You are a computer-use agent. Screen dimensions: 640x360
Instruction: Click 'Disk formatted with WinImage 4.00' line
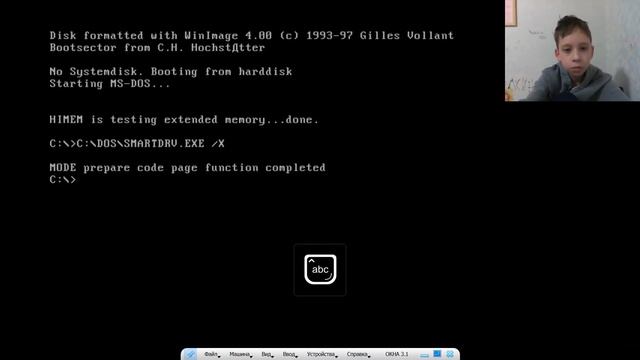click(x=251, y=36)
